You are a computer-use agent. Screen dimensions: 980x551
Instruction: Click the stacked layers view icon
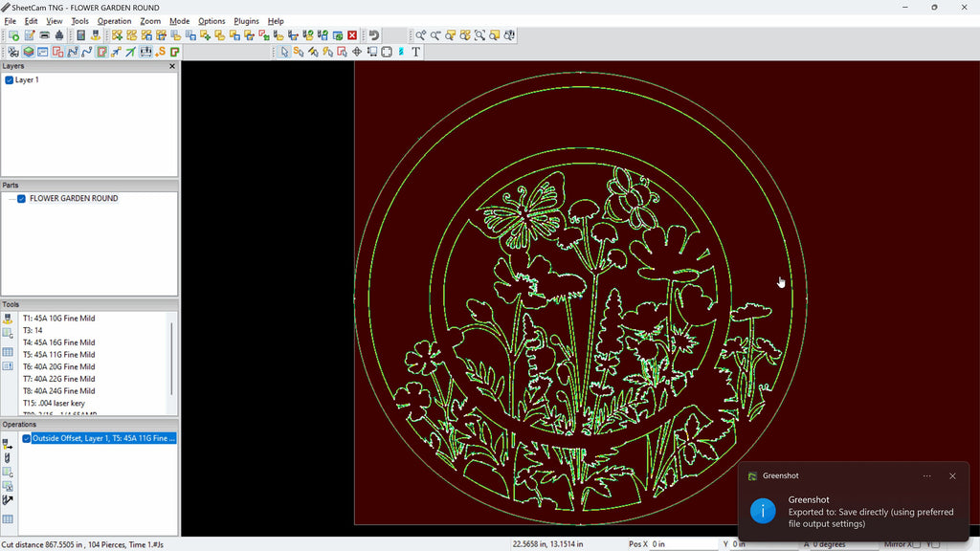(28, 52)
